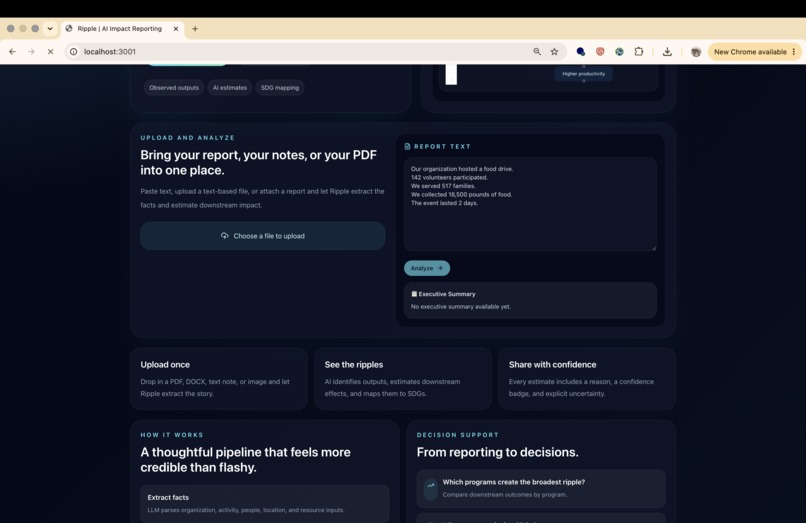This screenshot has width=806, height=523.
Task: Click 'We collected 18,500 pounds of food.' line
Action: [462, 194]
